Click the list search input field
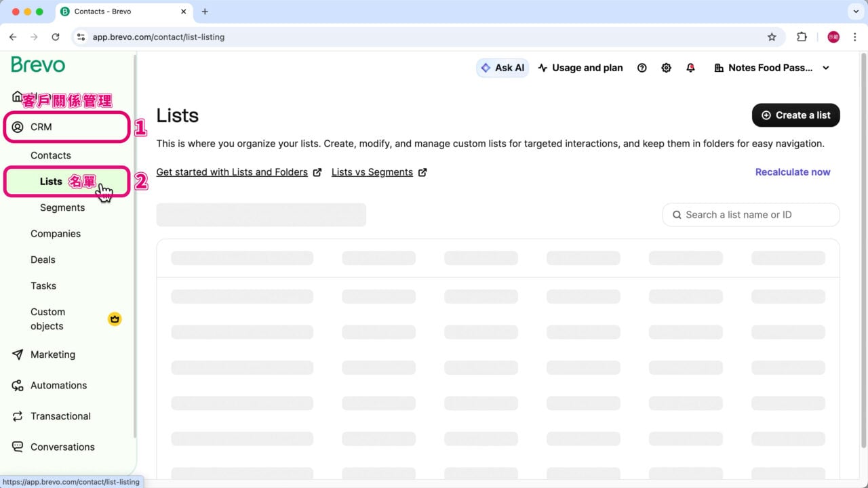 (x=751, y=214)
